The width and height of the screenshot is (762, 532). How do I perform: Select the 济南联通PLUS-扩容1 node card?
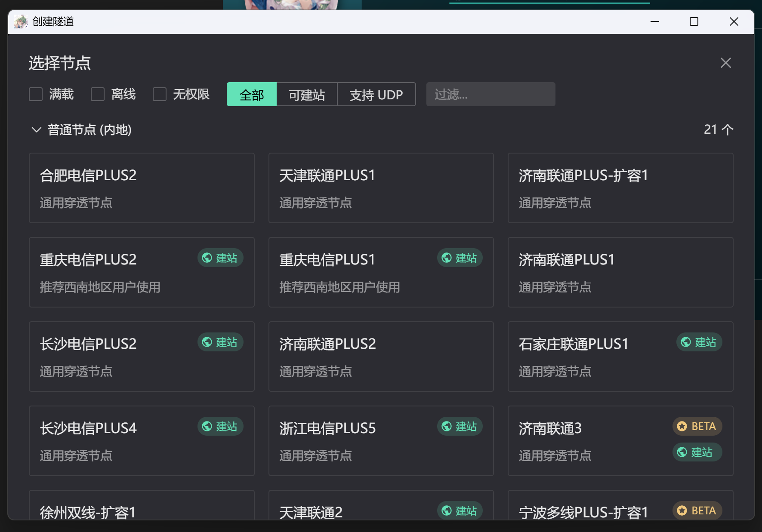click(620, 188)
